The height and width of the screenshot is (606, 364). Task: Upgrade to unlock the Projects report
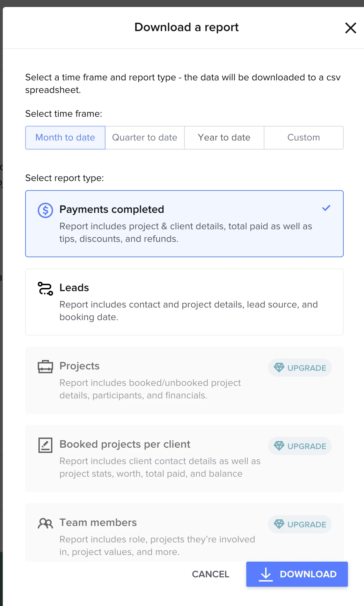(x=300, y=368)
